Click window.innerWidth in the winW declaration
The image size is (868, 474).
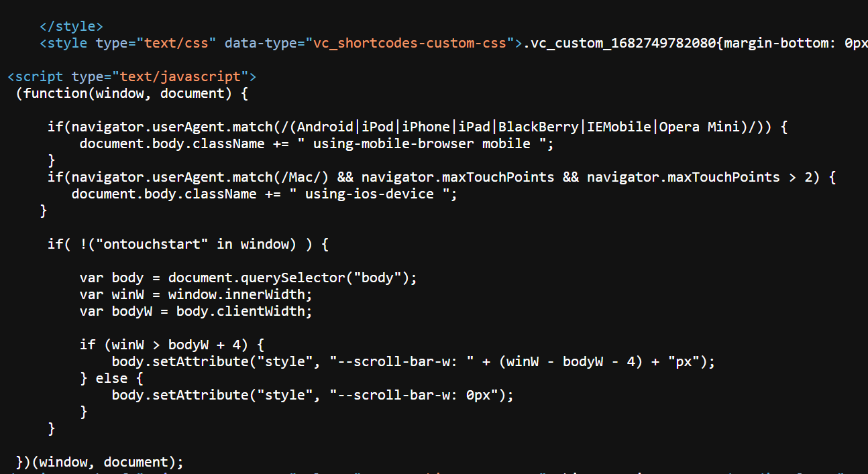pos(240,295)
